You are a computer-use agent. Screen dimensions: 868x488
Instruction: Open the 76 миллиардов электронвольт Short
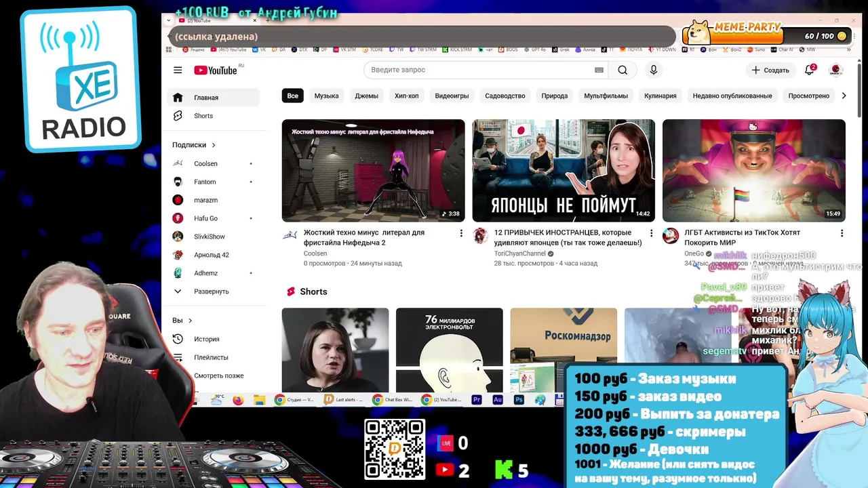(450, 350)
